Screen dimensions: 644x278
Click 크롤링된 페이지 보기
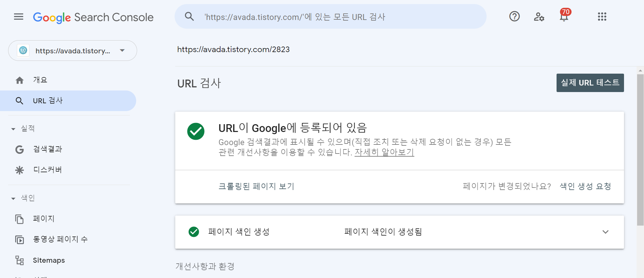click(x=256, y=186)
